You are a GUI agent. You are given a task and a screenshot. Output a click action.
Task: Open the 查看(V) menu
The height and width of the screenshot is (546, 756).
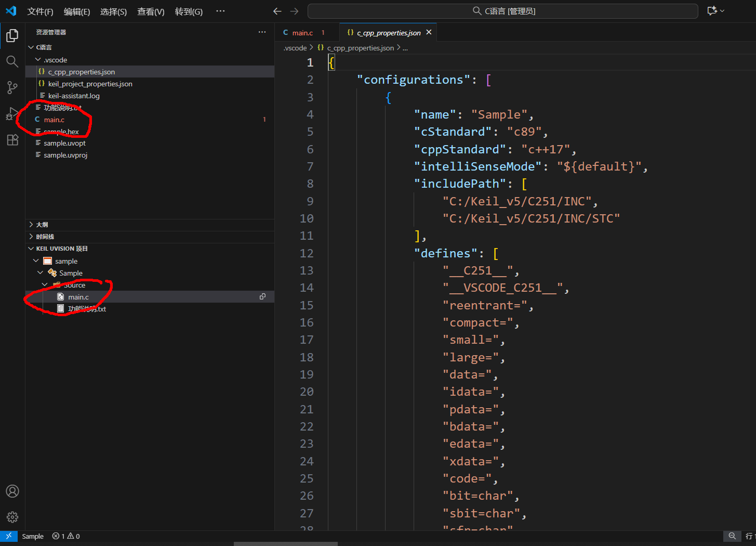pyautogui.click(x=151, y=11)
